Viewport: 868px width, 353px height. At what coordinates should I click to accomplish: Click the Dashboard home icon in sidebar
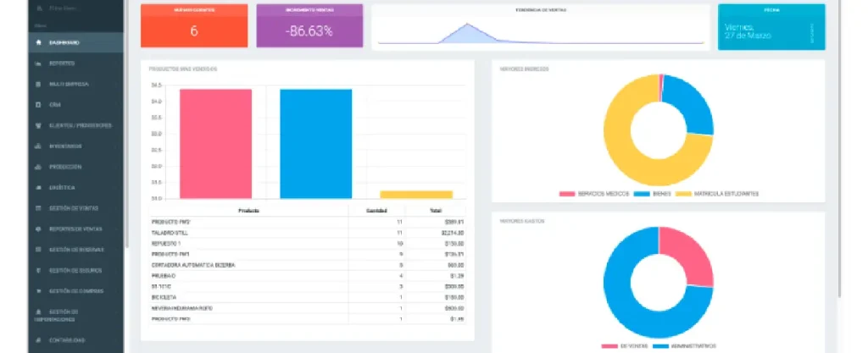pos(38,43)
